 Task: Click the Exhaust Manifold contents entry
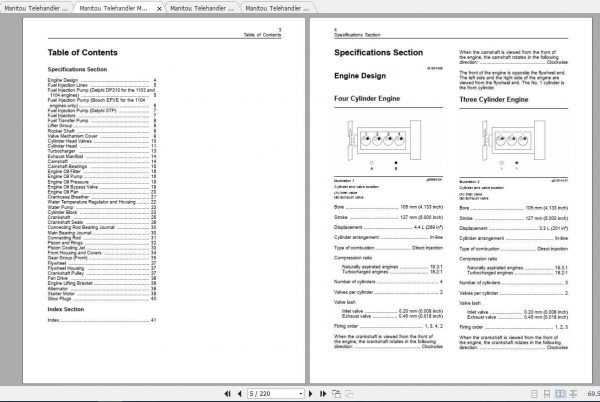pos(102,156)
